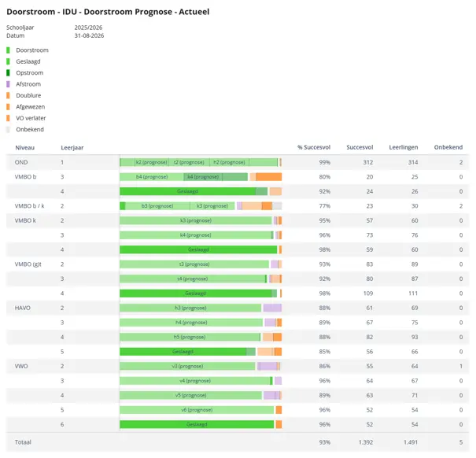The width and height of the screenshot is (476, 458).
Task: Click the v5 (prognose) bar
Action: [x=191, y=395]
